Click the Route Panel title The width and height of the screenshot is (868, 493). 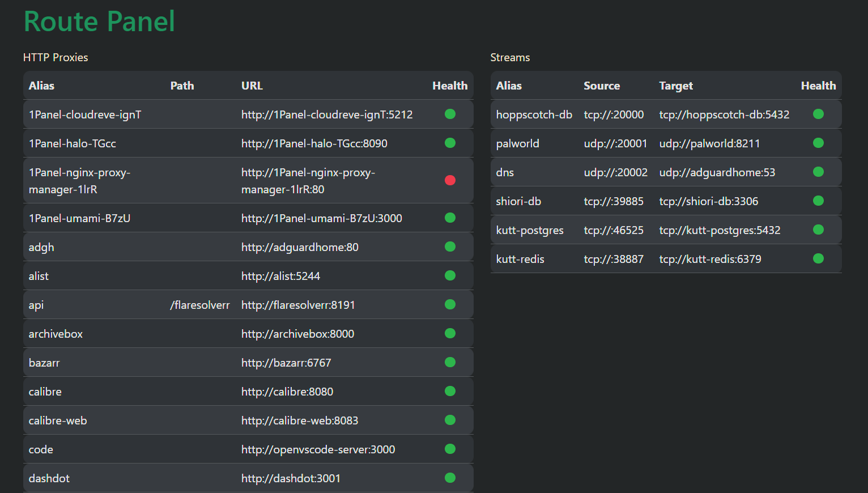[x=99, y=22]
